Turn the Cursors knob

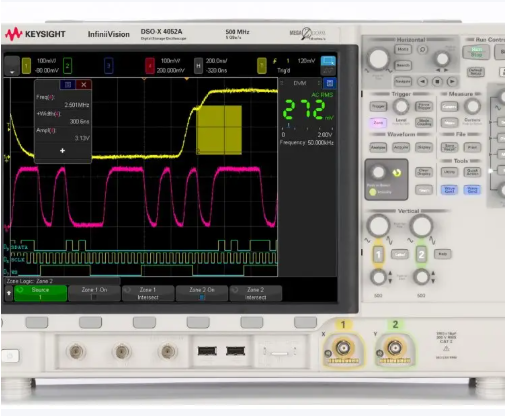point(472,106)
